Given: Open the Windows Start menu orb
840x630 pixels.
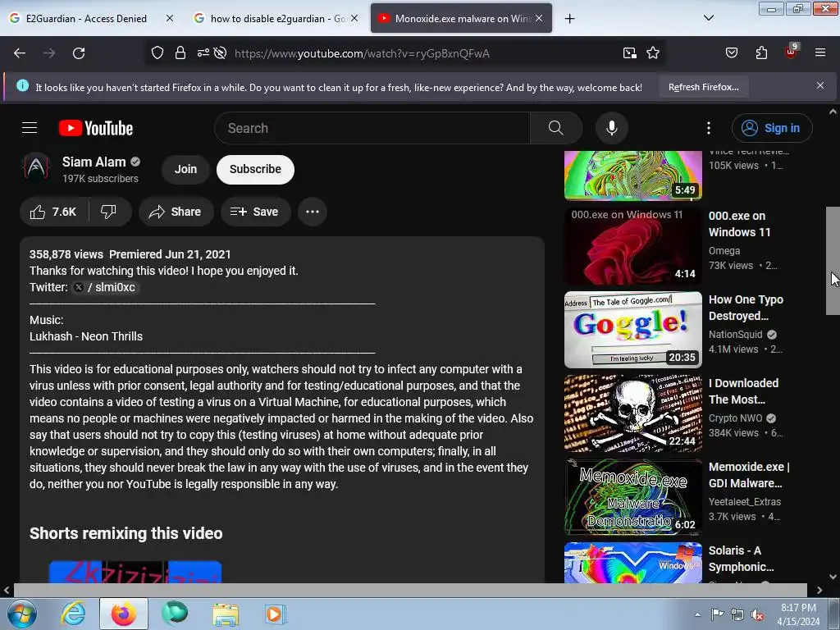Looking at the screenshot, I should (21, 614).
